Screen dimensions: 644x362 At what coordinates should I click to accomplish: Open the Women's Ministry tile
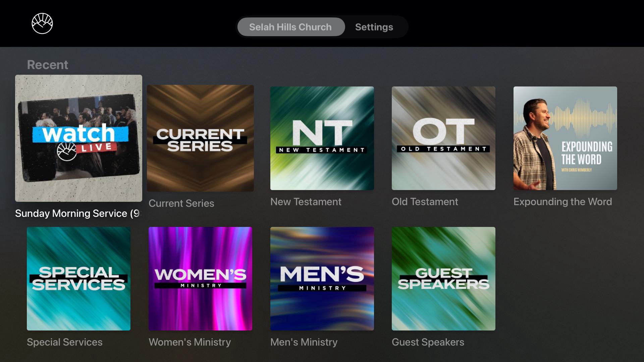tap(200, 279)
